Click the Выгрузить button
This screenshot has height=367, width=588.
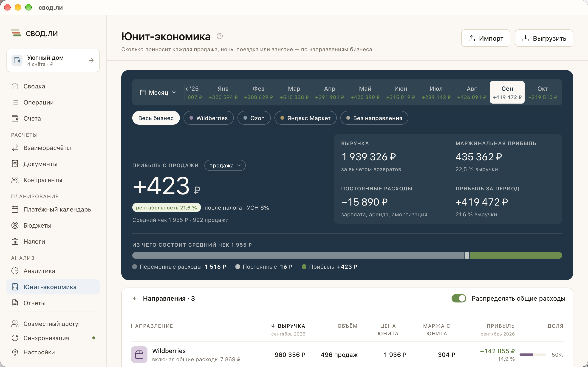pos(544,38)
